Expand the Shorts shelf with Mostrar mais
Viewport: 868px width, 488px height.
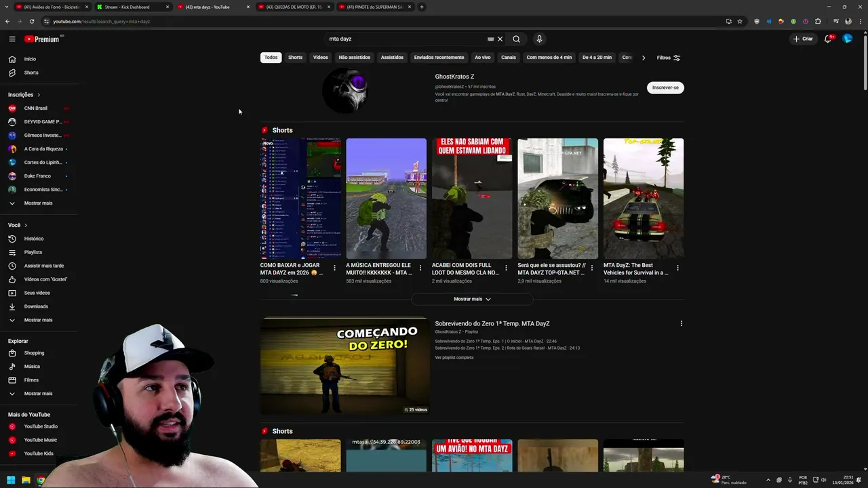click(x=472, y=299)
